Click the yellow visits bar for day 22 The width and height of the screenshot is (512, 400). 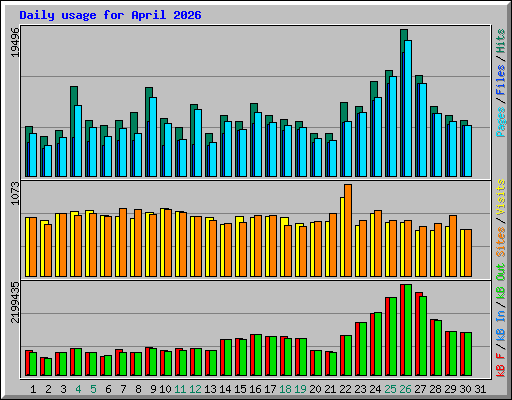click(342, 237)
